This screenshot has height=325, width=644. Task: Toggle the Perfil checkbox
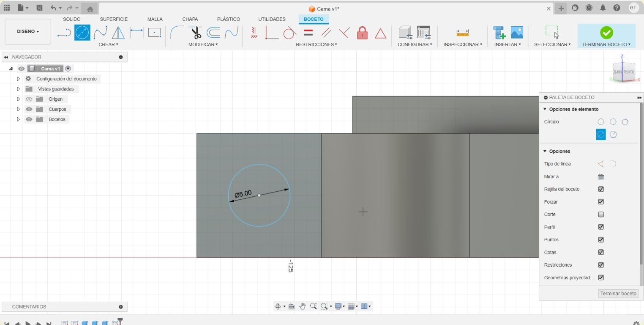tap(601, 227)
